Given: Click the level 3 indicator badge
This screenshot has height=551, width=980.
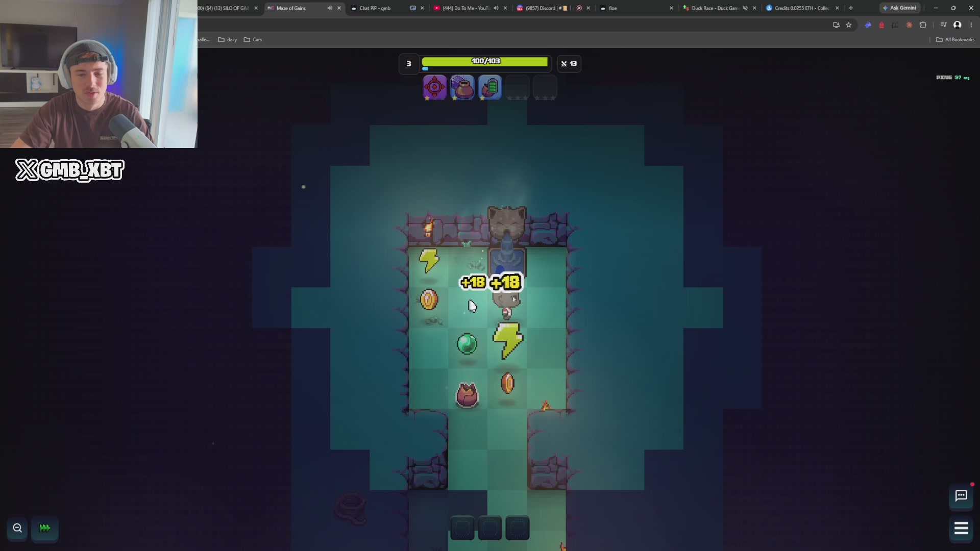Looking at the screenshot, I should (408, 64).
